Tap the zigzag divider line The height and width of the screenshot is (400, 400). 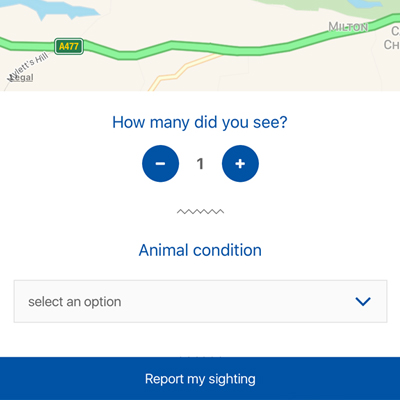click(200, 211)
